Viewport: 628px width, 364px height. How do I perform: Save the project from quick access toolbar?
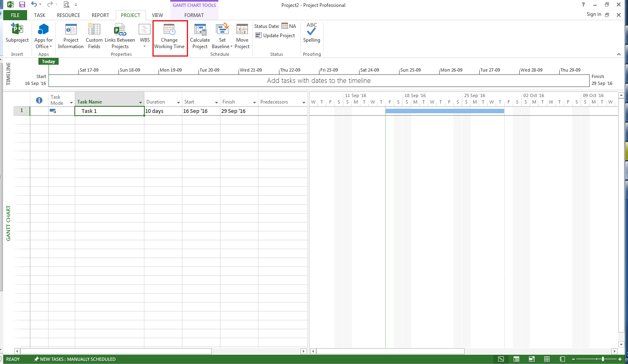[22, 5]
